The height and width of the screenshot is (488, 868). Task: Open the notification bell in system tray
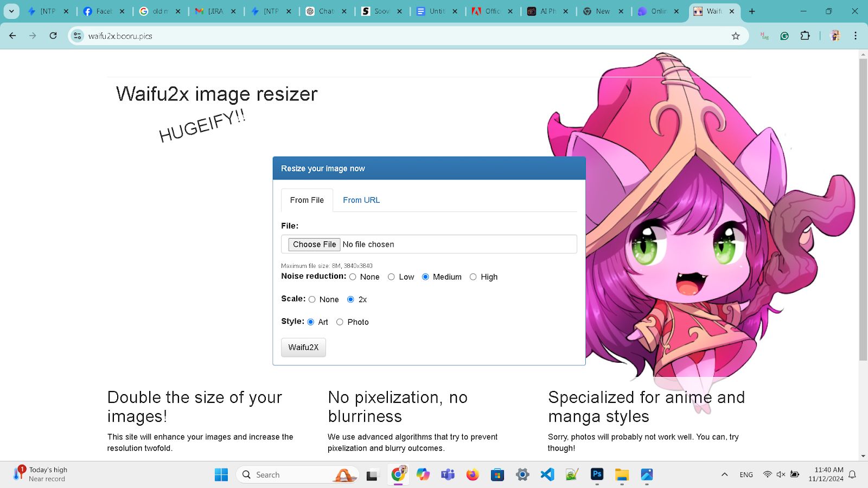coord(852,474)
